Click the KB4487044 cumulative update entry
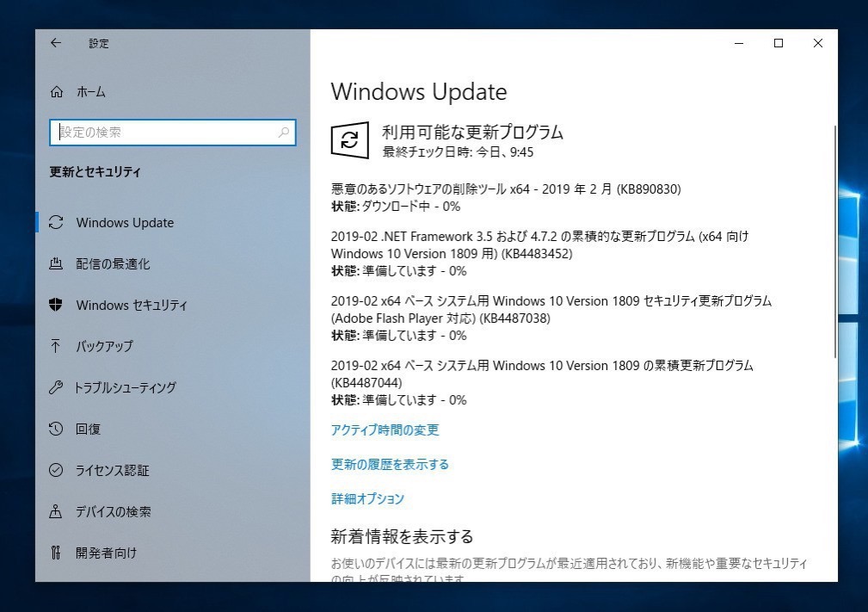868x612 pixels. [542, 374]
